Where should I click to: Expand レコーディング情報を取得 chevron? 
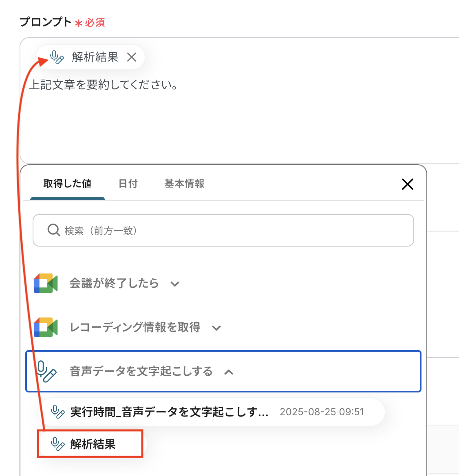[x=216, y=328]
